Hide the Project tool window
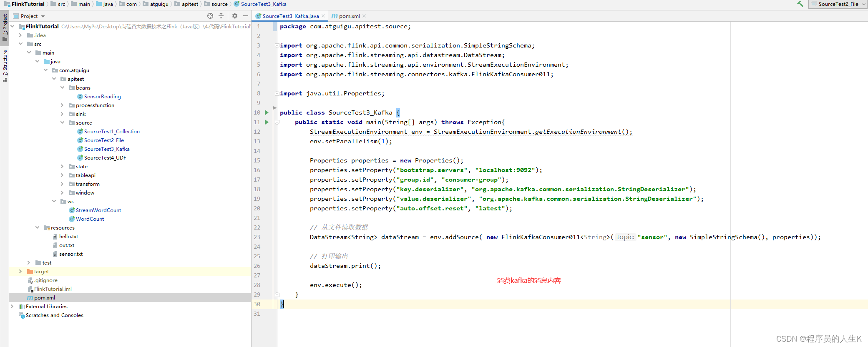Screen dimensions: 868x347 pyautogui.click(x=246, y=16)
